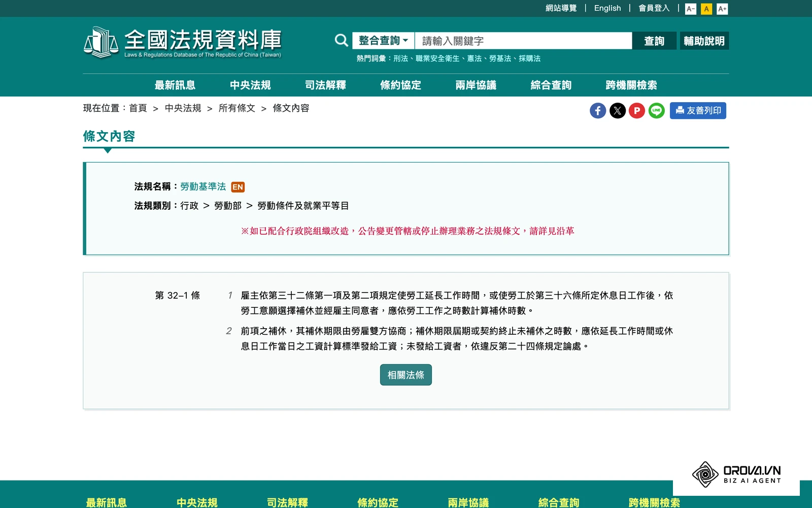Select the article number 第 32-1 條
This screenshot has width=812, height=508.
pos(178,296)
